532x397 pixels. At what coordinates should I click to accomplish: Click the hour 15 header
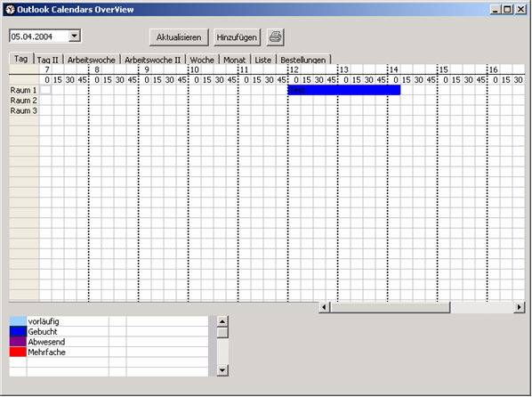tap(443, 69)
